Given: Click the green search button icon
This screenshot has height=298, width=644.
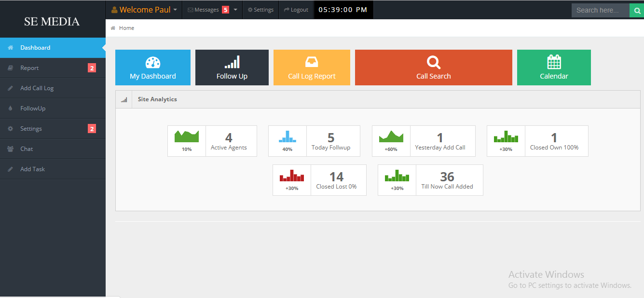Looking at the screenshot, I should (637, 10).
